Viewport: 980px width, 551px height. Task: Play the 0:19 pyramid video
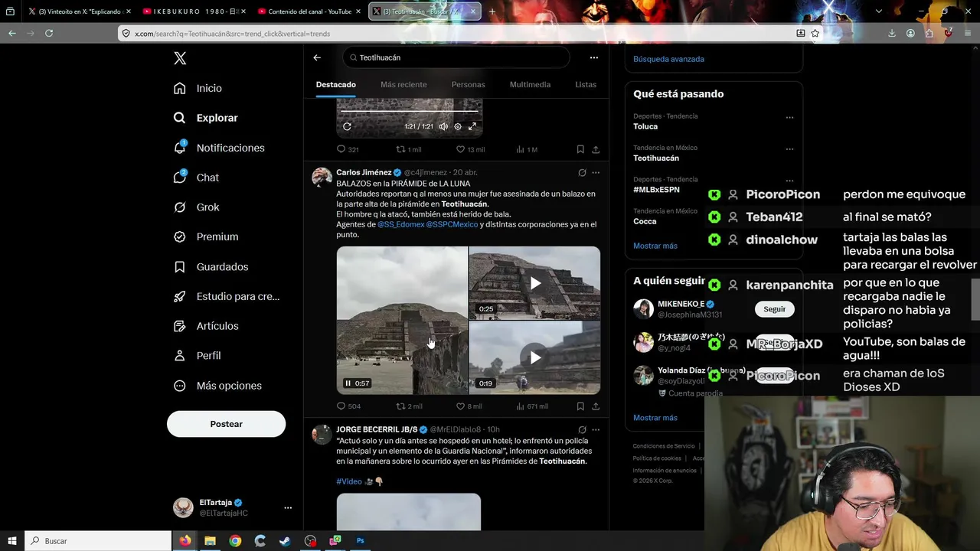(x=535, y=357)
